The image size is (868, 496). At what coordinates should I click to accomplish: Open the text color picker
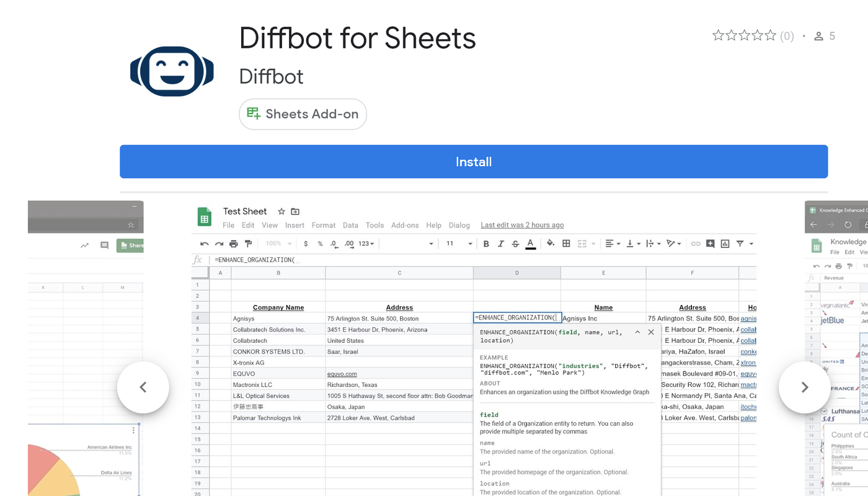point(530,244)
